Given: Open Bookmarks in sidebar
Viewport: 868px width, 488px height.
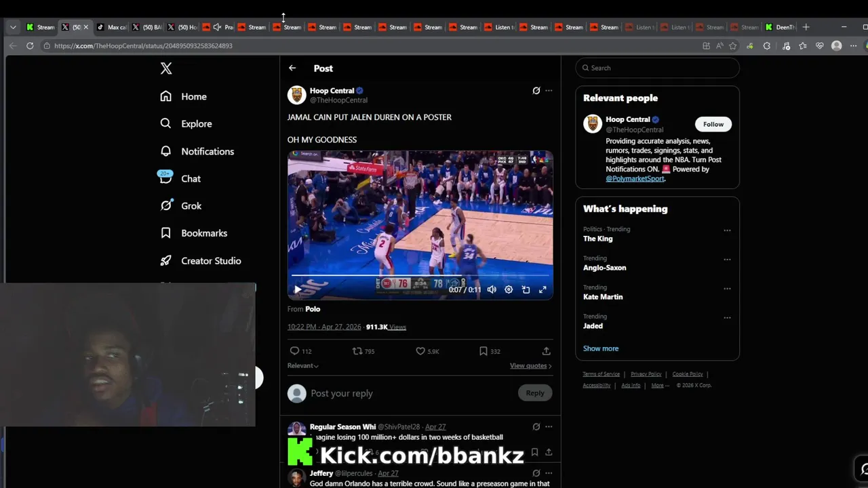Looking at the screenshot, I should click(x=193, y=232).
